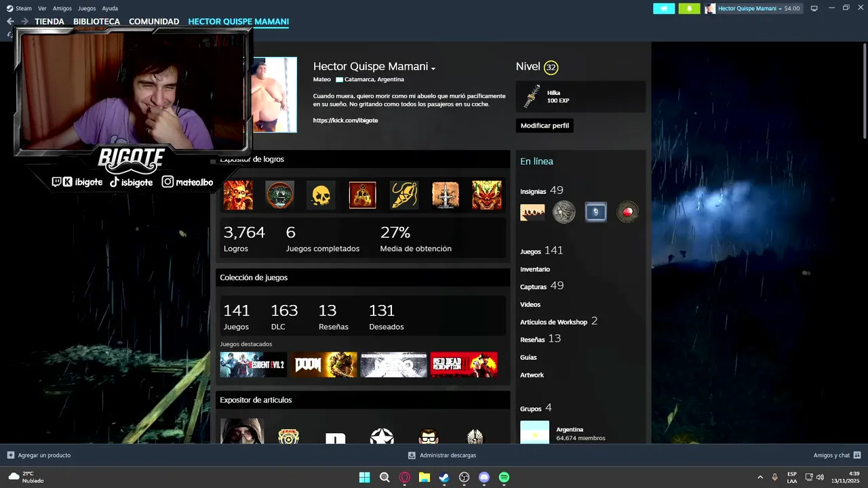Open the kick.com/ibigote profile link

(345, 120)
